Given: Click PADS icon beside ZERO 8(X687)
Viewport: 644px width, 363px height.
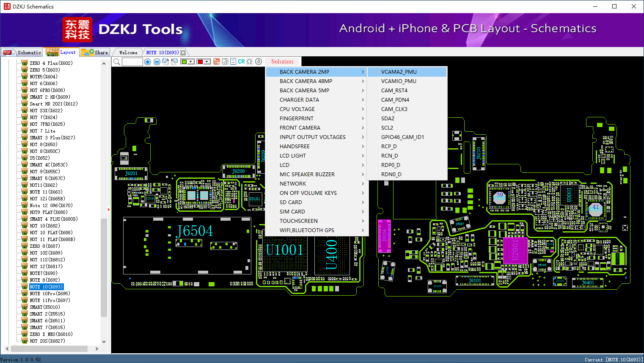Looking at the screenshot, I should click(x=25, y=246).
